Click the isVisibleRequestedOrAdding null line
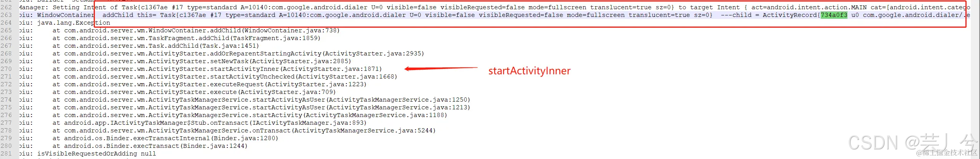 pyautogui.click(x=97, y=154)
